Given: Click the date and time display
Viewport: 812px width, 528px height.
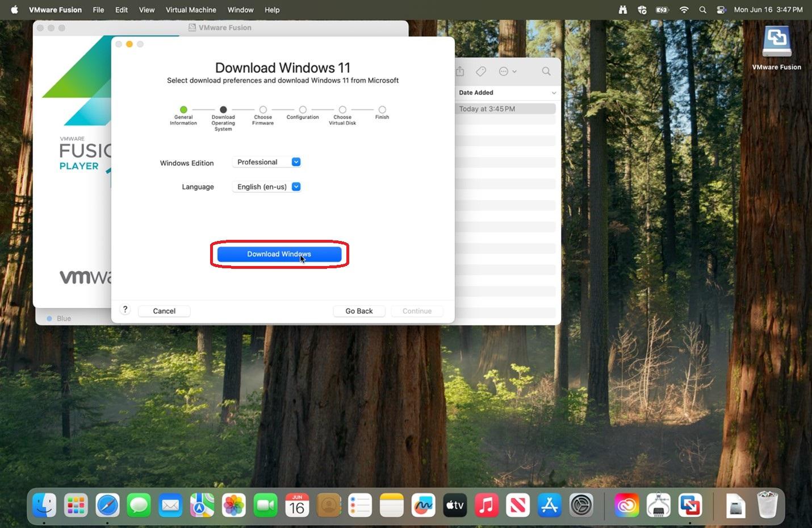Looking at the screenshot, I should 768,10.
